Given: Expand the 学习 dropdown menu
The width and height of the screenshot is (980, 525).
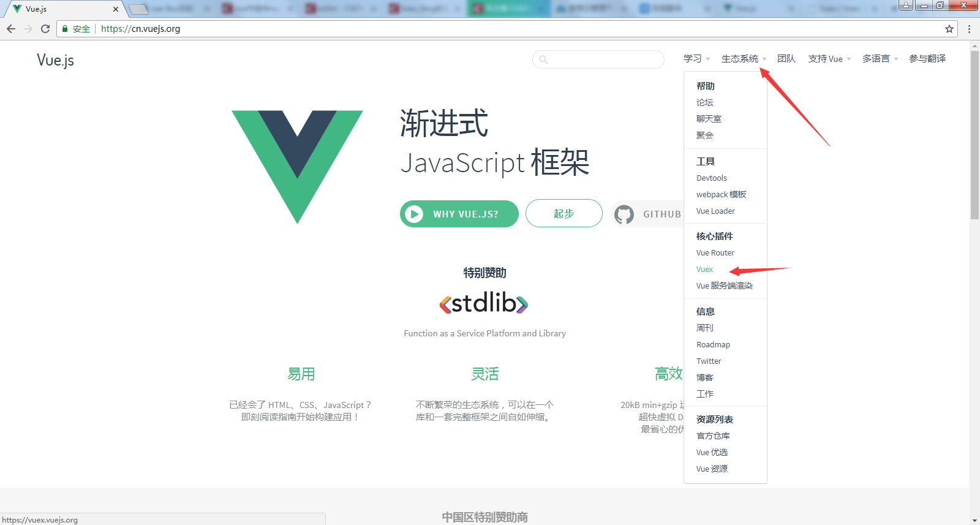Looking at the screenshot, I should (x=696, y=59).
